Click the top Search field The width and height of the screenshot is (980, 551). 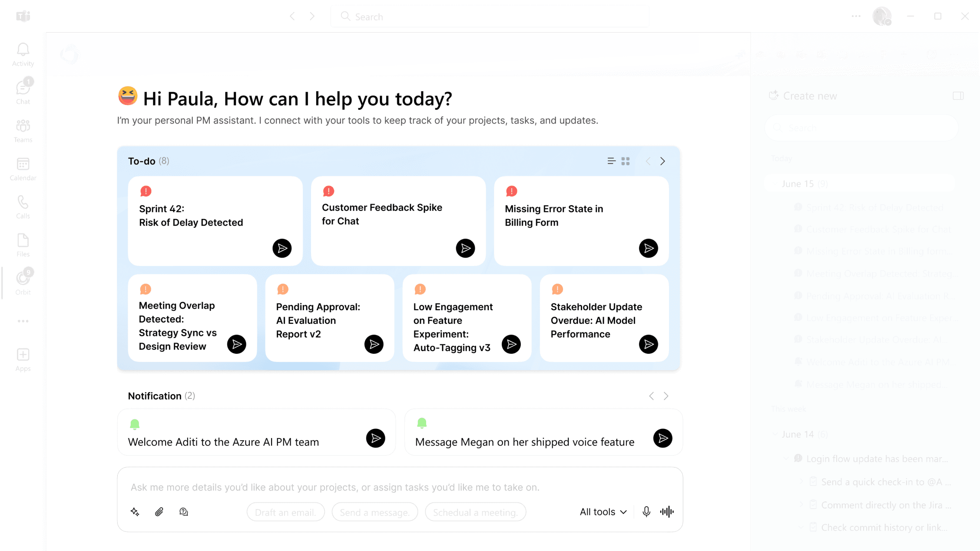[490, 17]
